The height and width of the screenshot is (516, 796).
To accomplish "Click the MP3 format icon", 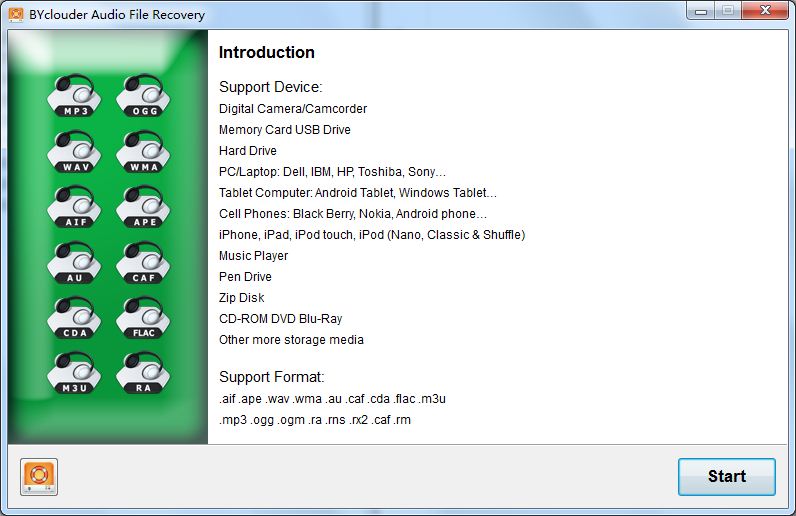I will [74, 96].
